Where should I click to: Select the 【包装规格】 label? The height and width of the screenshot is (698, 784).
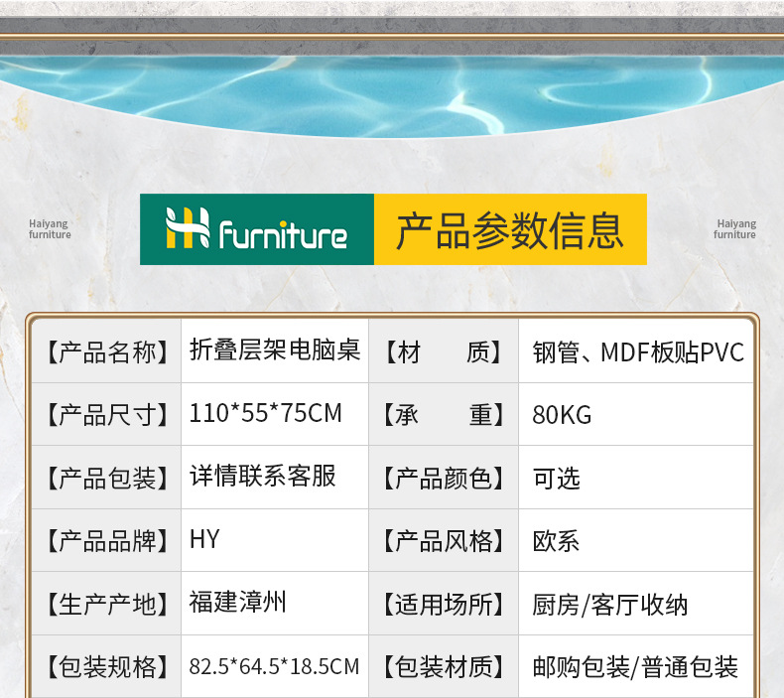tap(106, 667)
